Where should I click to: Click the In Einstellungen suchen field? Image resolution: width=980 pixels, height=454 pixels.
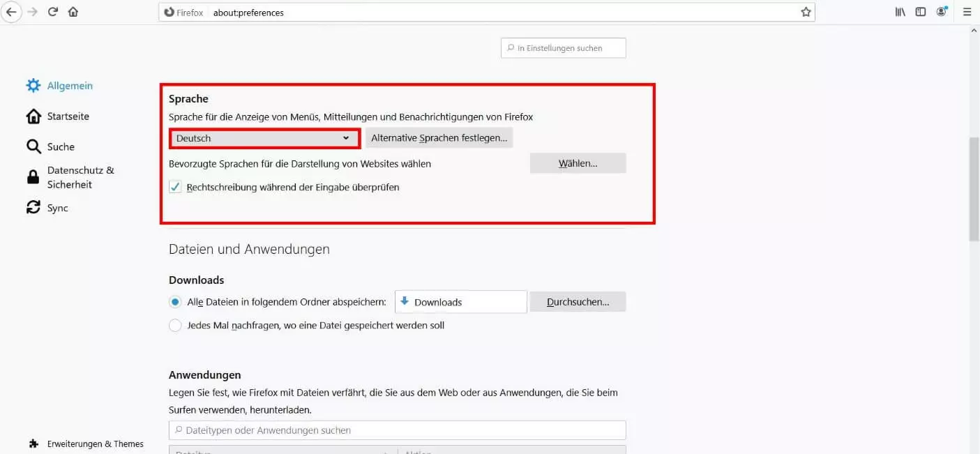(x=563, y=48)
